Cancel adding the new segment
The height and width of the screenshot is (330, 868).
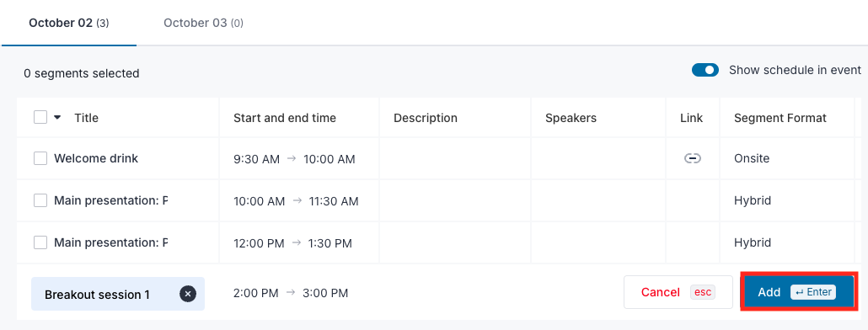click(678, 292)
